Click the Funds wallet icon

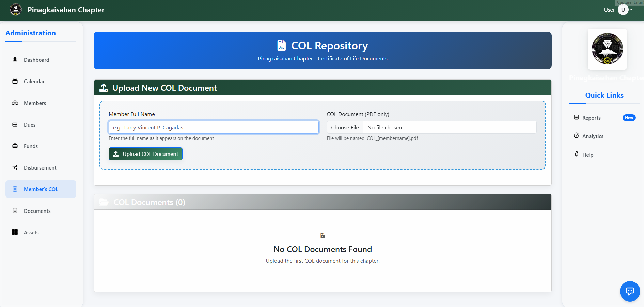pos(15,146)
